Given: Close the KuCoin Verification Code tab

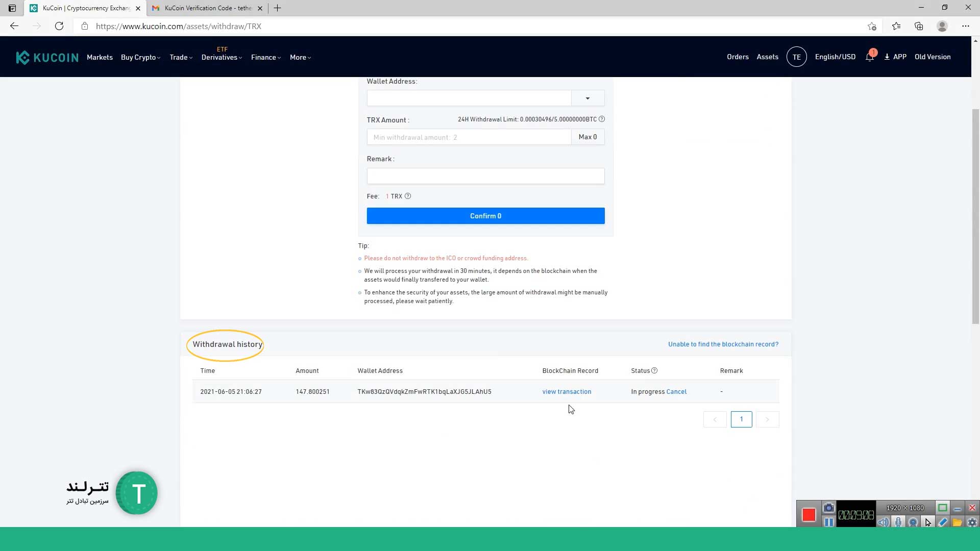Looking at the screenshot, I should (260, 8).
